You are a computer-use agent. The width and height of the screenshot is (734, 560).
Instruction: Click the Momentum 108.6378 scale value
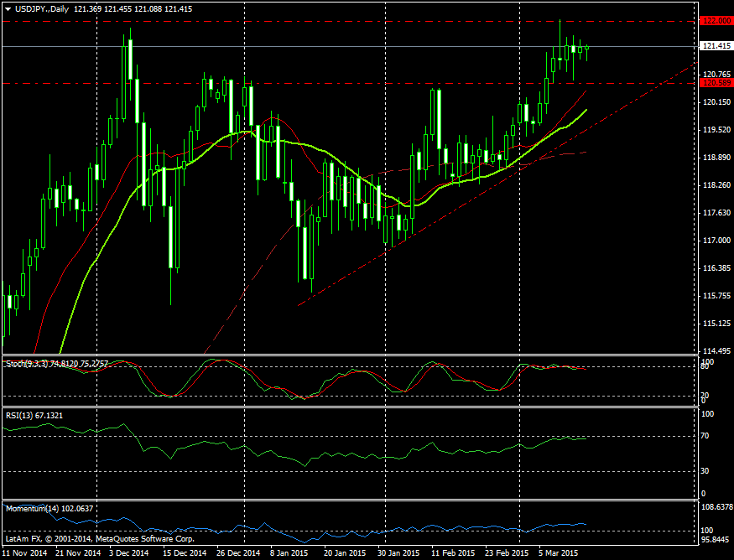coord(716,507)
